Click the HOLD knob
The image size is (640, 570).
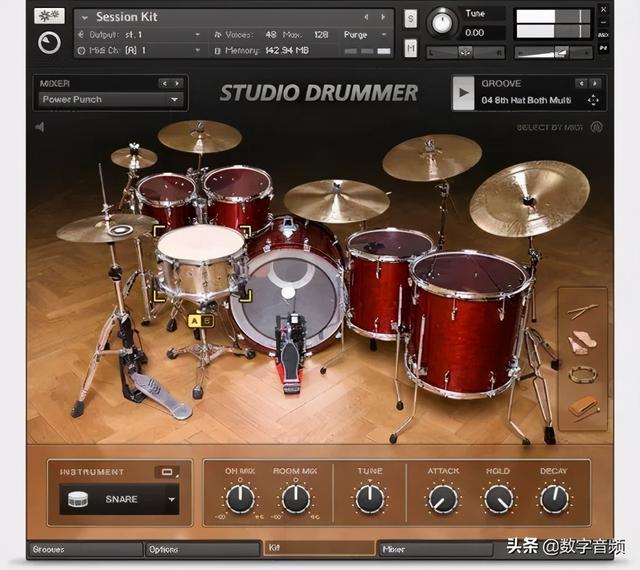(x=498, y=499)
